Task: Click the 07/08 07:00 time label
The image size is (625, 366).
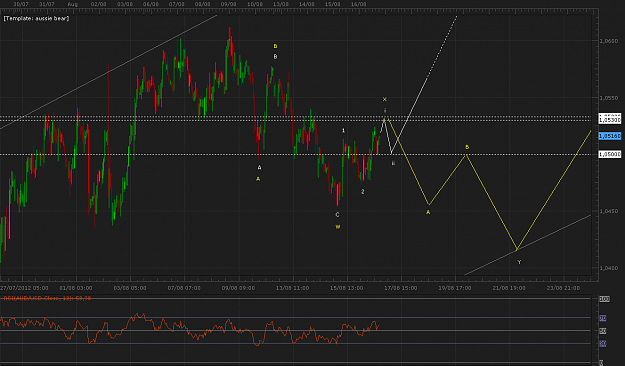Action: tap(184, 288)
